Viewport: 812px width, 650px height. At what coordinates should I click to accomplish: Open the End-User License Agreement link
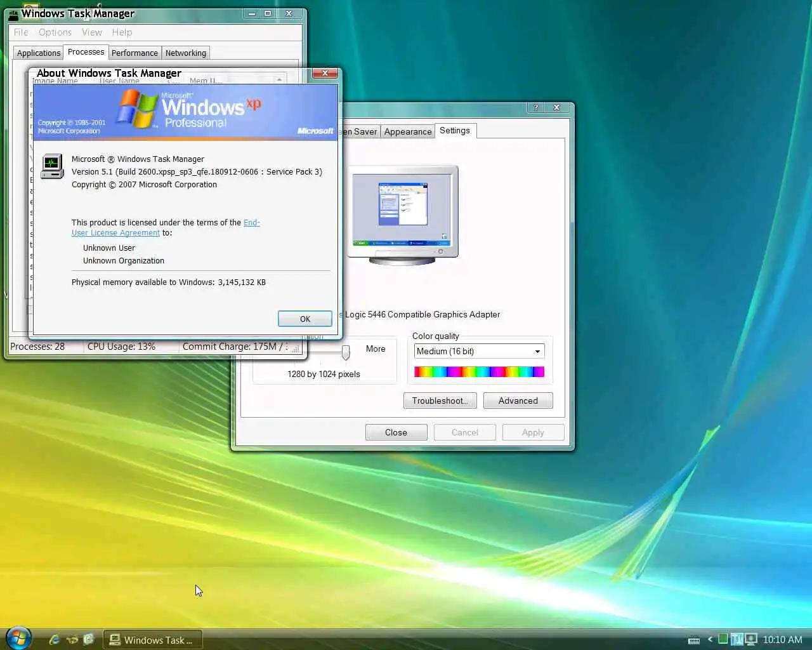pyautogui.click(x=166, y=227)
